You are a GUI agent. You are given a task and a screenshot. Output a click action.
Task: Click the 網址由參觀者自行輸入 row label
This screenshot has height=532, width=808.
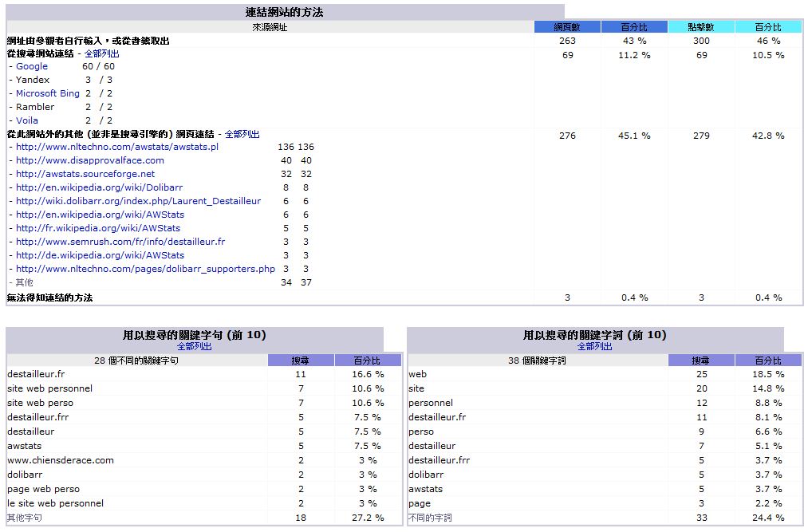point(88,41)
